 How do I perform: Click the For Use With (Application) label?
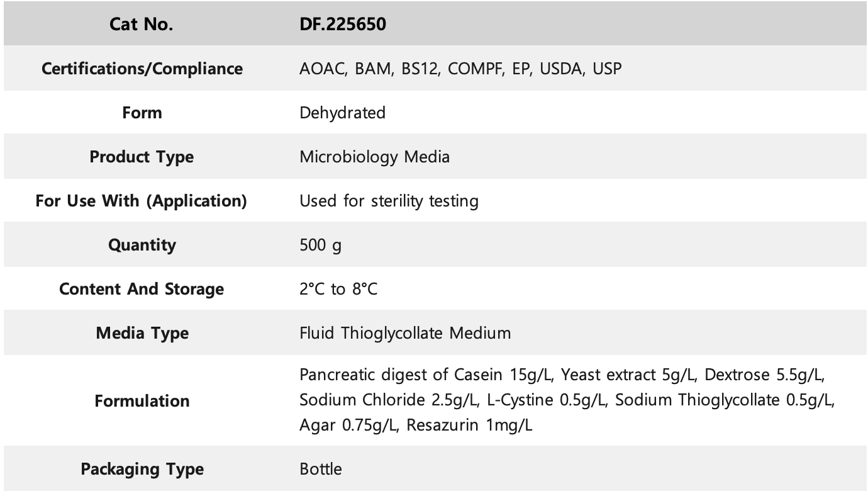pyautogui.click(x=142, y=201)
